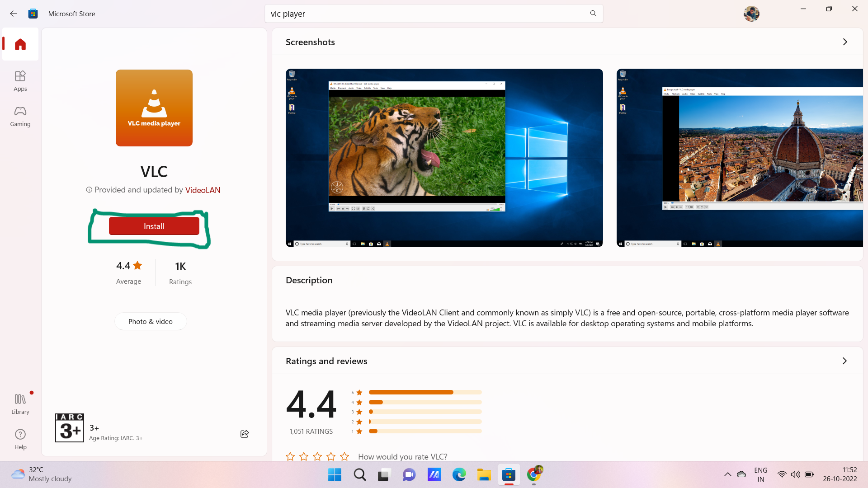Navigate to Apps section in sidebar

click(x=20, y=80)
